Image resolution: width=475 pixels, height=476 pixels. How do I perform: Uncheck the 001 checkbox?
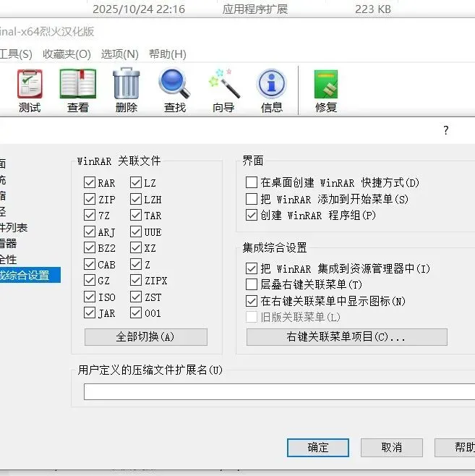point(136,313)
